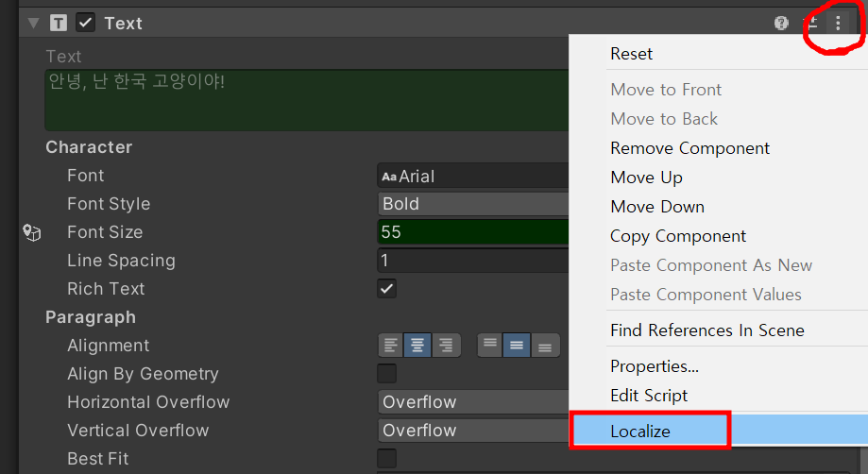The image size is (868, 474).
Task: Collapse the Text component foldout arrow
Action: click(33, 24)
